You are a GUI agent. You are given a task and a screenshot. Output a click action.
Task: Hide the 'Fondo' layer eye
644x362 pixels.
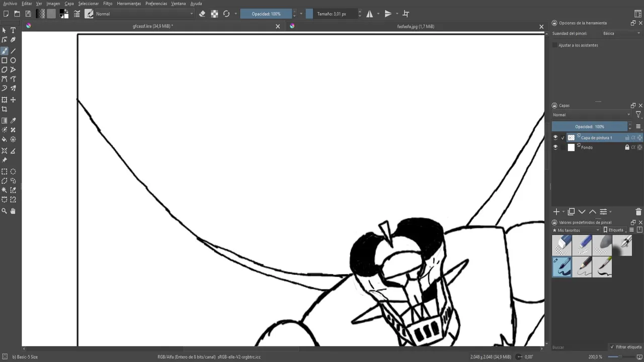pos(555,147)
